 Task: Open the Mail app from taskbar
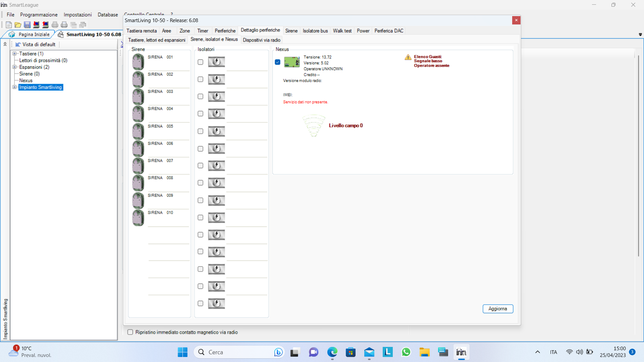point(369,352)
